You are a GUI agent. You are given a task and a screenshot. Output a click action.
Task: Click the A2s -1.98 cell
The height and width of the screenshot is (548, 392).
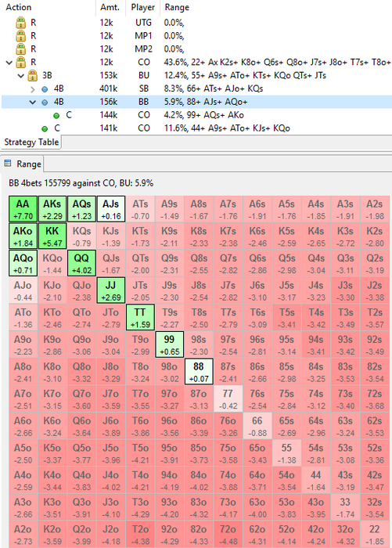click(375, 209)
